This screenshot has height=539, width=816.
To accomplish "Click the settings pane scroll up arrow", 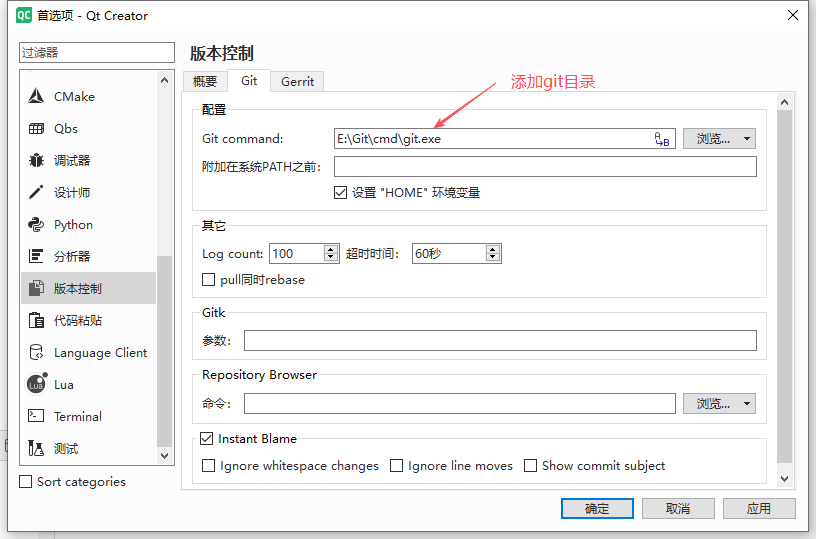I will [x=784, y=102].
